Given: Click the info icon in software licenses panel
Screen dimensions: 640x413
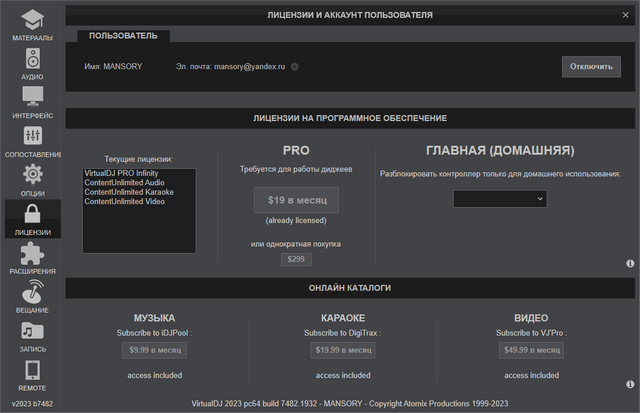Looking at the screenshot, I should [631, 263].
